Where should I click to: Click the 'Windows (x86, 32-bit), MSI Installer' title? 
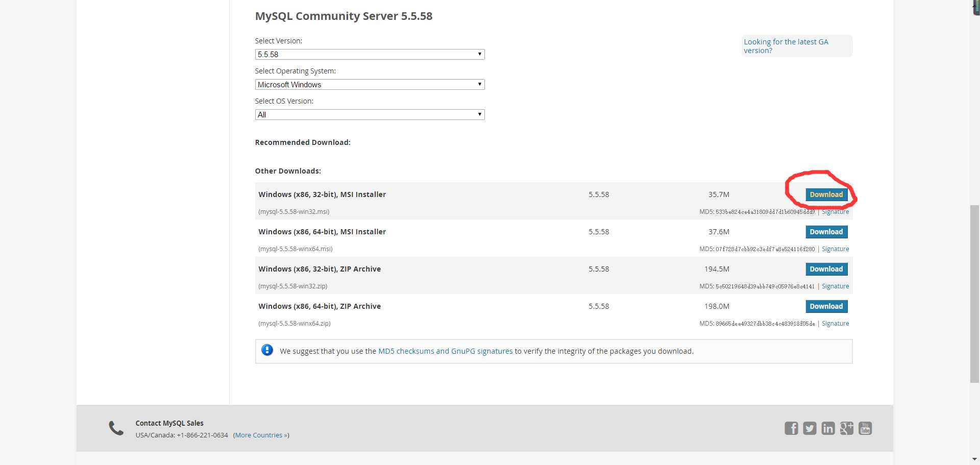(x=322, y=194)
